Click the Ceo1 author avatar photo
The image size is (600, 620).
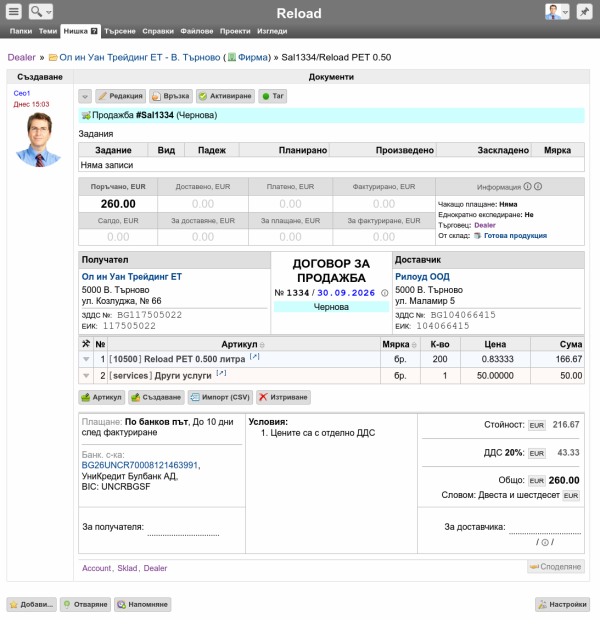coord(38,140)
